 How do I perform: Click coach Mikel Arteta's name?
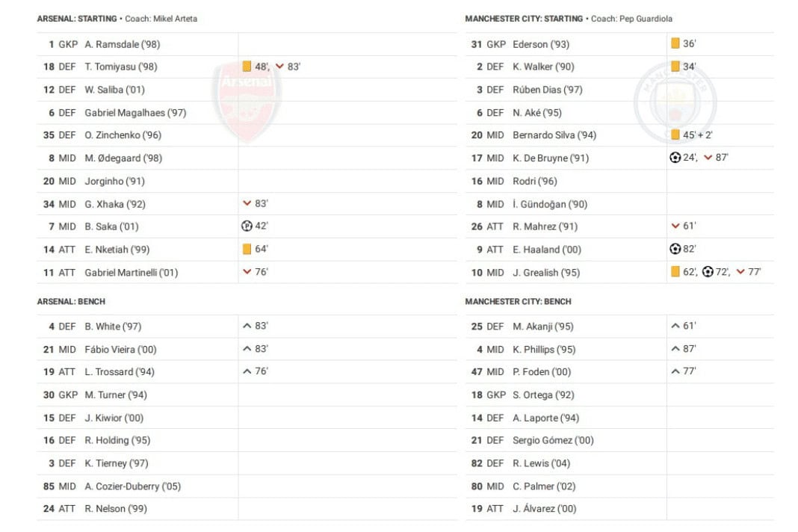[x=175, y=19]
